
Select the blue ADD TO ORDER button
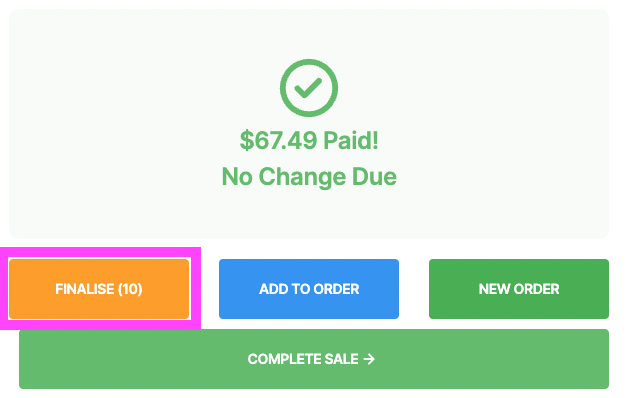pos(309,289)
